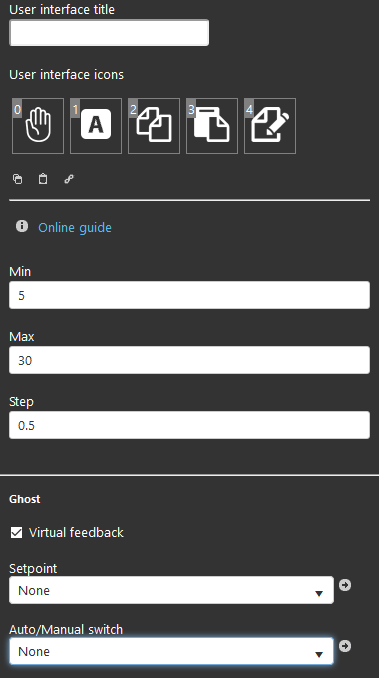Image resolution: width=379 pixels, height=678 pixels.
Task: Click the arrow button next to Auto/Manual switch
Action: [x=345, y=646]
